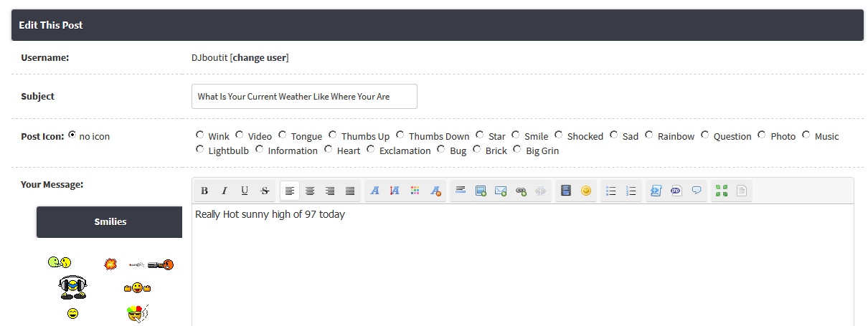Insert the headphones smiley
Image resolution: width=868 pixels, height=326 pixels.
pos(72,287)
